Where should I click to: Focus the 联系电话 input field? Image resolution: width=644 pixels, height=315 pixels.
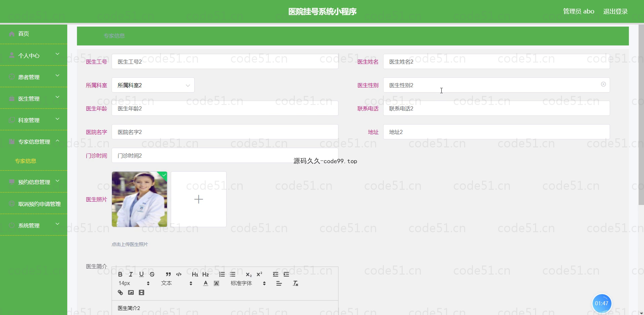click(496, 108)
